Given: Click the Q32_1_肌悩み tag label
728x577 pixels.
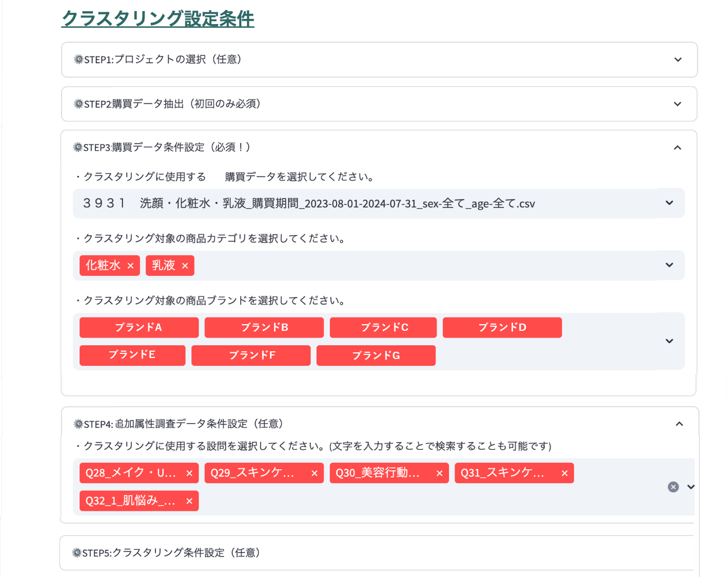Looking at the screenshot, I should coord(130,501).
